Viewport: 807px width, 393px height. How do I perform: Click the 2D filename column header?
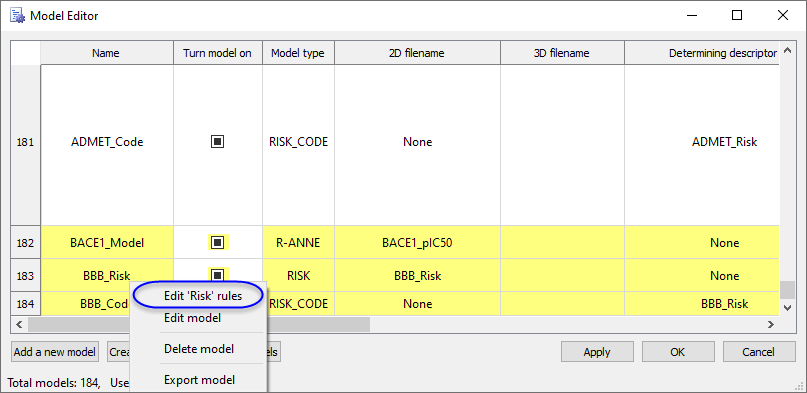coord(417,53)
